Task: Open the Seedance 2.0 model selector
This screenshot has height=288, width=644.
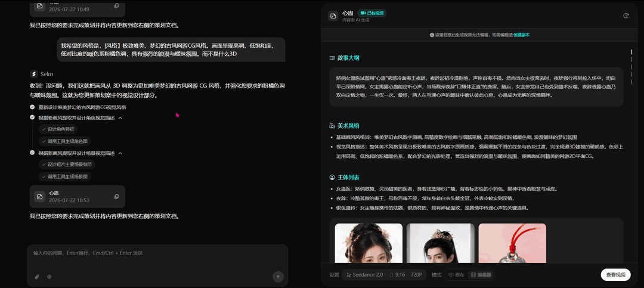Action: [365, 275]
